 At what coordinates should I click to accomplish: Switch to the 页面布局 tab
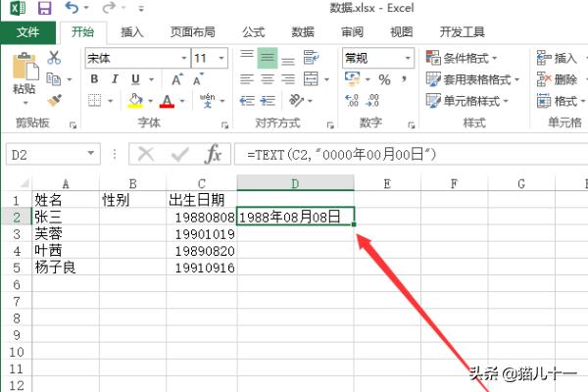point(193,32)
